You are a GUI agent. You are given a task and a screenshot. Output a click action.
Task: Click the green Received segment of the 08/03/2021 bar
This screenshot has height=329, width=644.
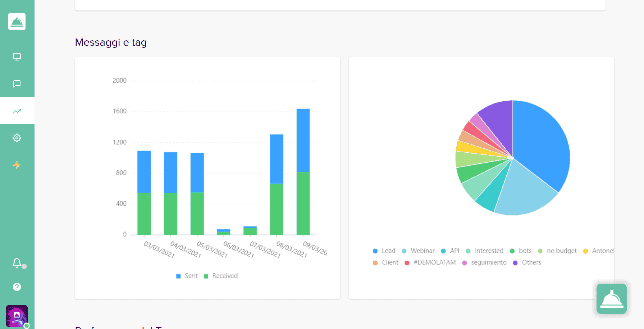pyautogui.click(x=277, y=209)
